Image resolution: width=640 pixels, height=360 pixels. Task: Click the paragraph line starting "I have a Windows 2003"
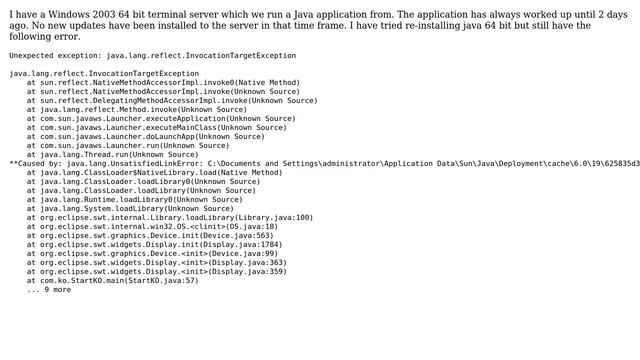tap(318, 14)
